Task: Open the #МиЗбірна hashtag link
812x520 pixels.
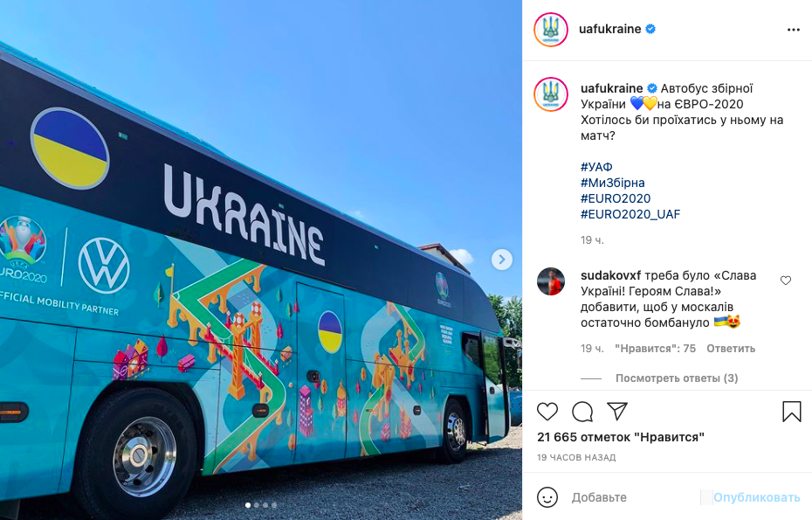Action: [613, 183]
